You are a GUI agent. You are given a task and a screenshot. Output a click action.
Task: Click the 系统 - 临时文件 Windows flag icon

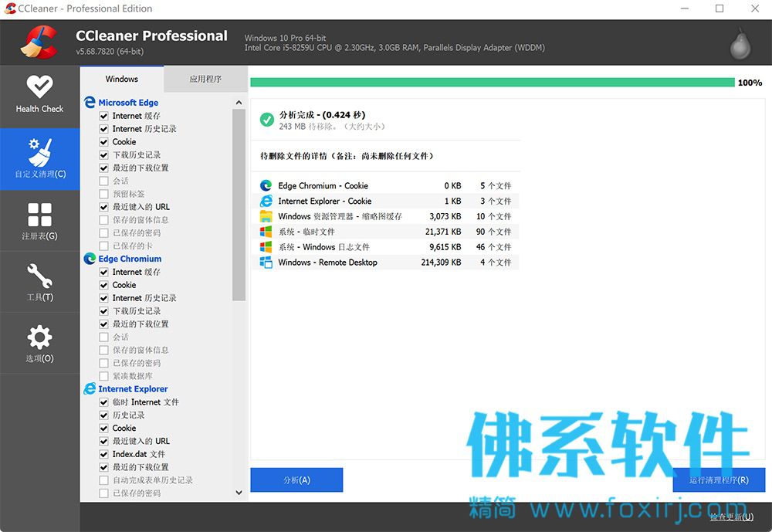(266, 231)
